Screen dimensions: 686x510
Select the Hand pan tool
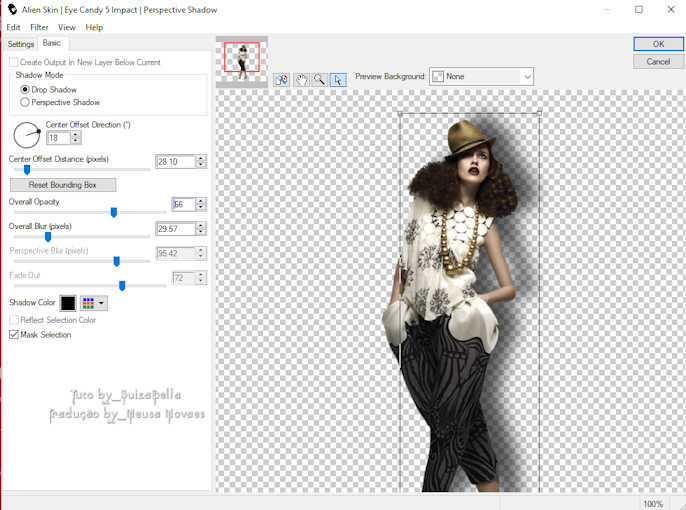click(x=301, y=80)
